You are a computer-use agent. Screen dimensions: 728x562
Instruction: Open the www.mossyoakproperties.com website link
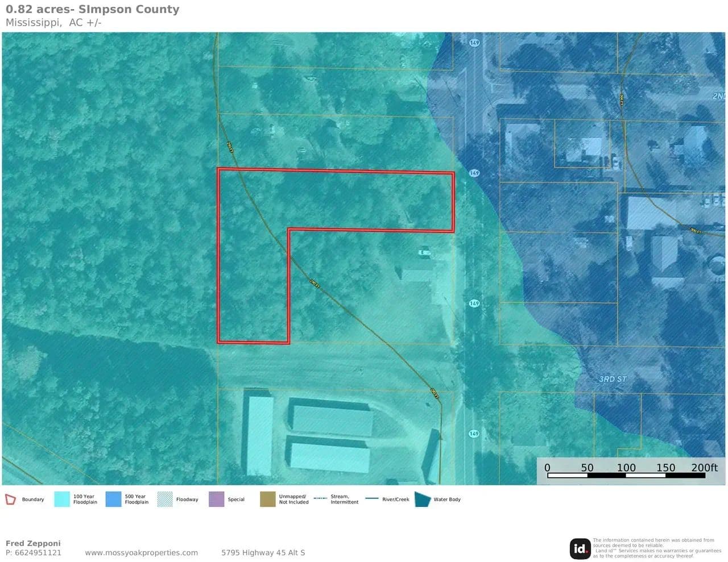(x=141, y=552)
